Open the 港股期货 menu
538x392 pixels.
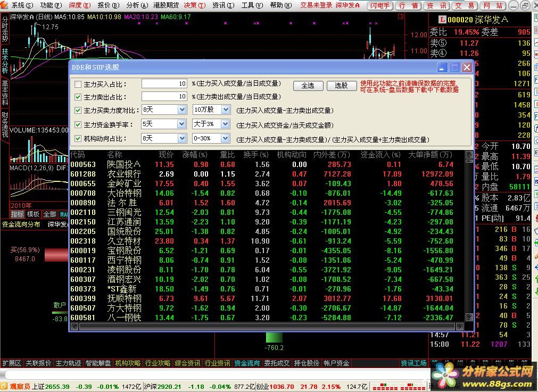[x=166, y=5]
